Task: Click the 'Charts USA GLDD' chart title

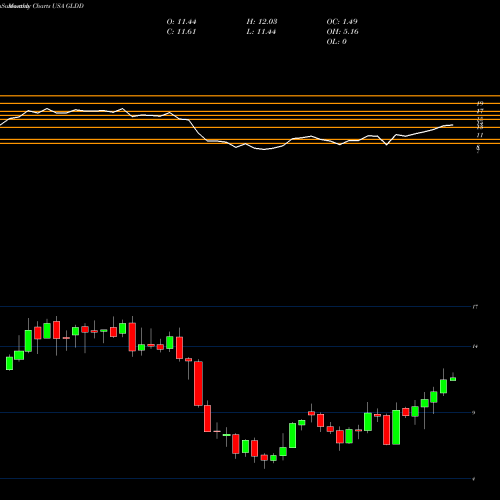Action: (x=58, y=6)
